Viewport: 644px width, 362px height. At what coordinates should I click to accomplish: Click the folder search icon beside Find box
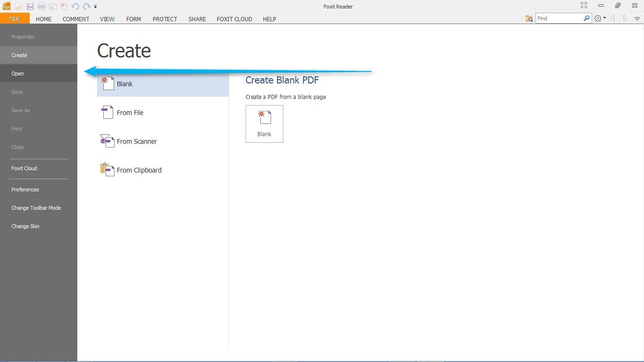(x=529, y=18)
